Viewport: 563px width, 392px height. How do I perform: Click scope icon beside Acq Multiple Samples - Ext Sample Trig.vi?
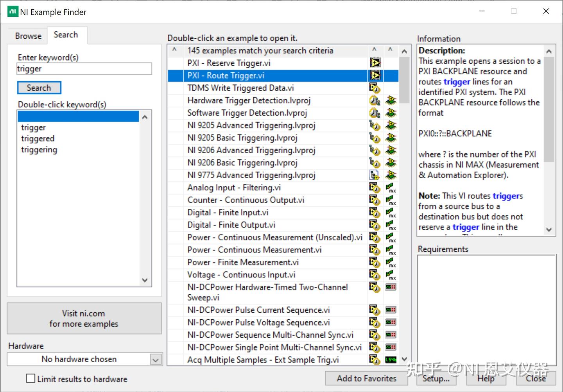[x=391, y=360]
